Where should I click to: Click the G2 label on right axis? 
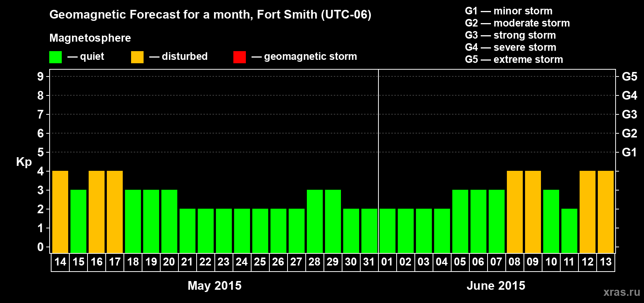coord(630,133)
